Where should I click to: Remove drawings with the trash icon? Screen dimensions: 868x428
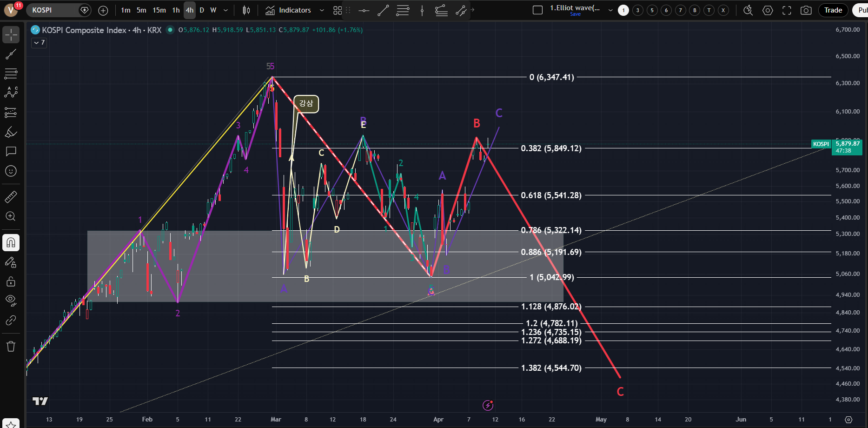(x=11, y=346)
